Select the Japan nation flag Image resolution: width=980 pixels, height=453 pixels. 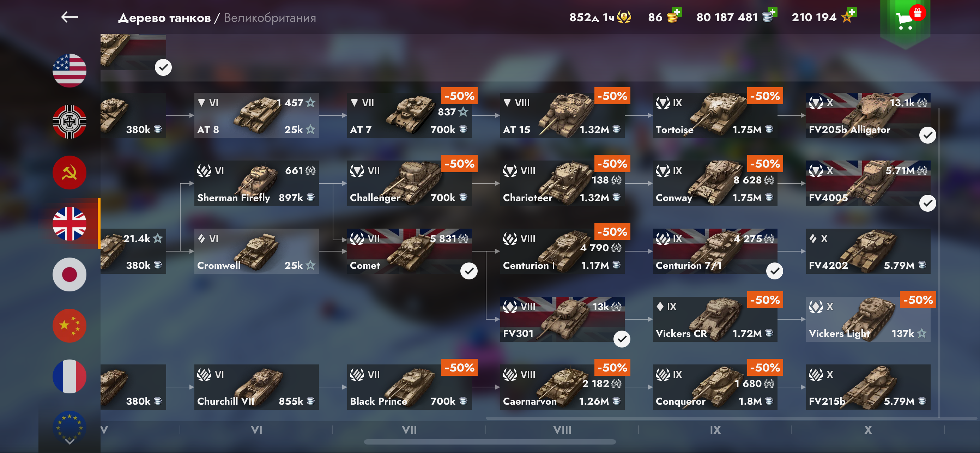pyautogui.click(x=69, y=274)
